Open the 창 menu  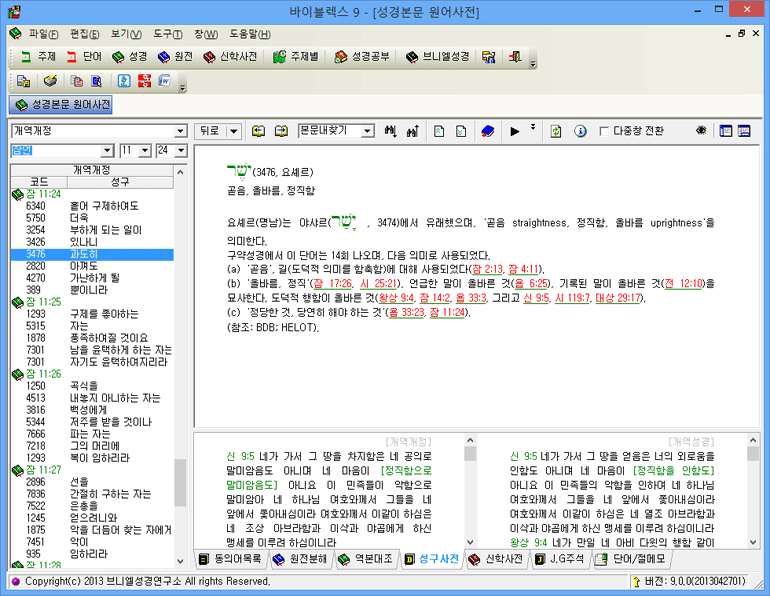(206, 34)
